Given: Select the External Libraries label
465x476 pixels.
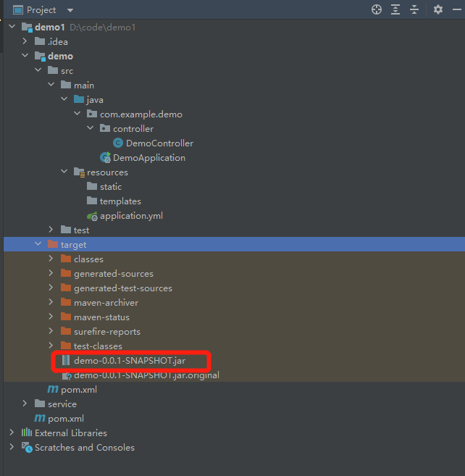Looking at the screenshot, I should coord(71,433).
